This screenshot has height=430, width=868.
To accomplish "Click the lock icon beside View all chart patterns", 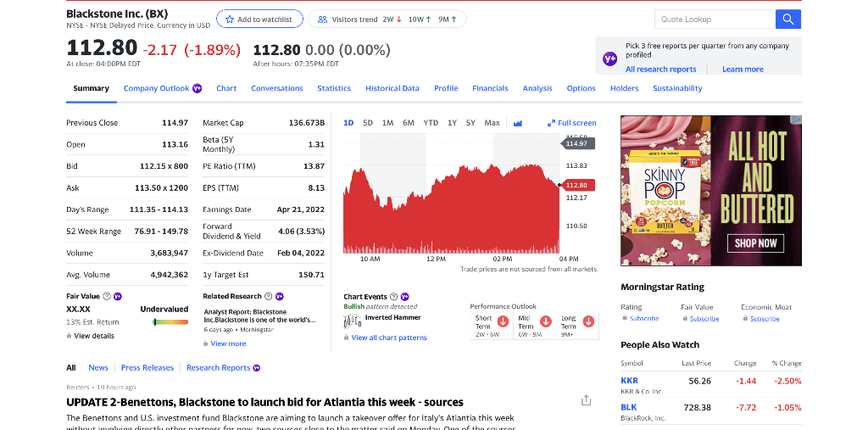I will coord(346,338).
